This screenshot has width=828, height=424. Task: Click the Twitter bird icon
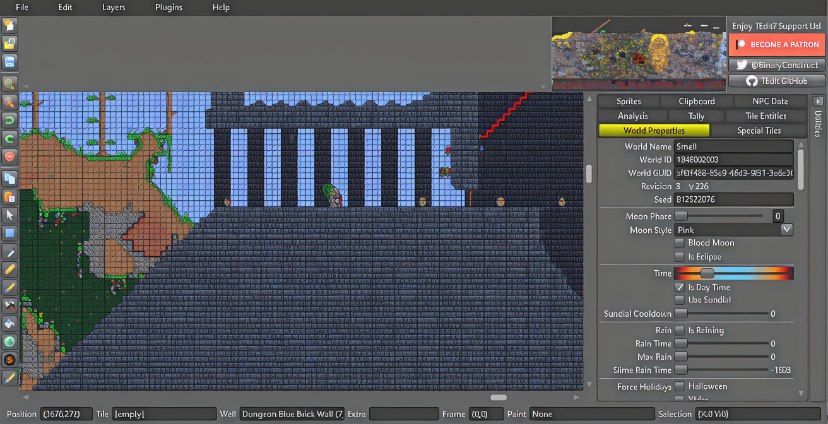(x=741, y=64)
